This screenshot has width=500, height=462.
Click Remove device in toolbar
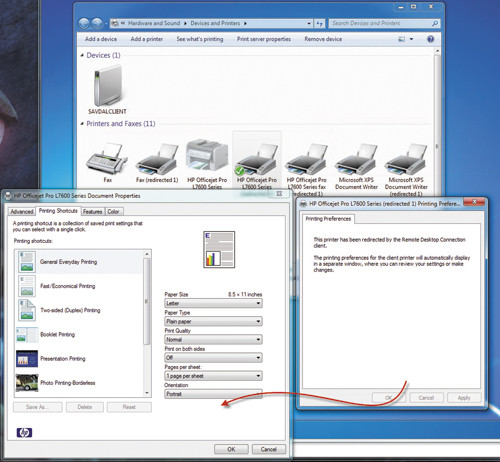[323, 39]
